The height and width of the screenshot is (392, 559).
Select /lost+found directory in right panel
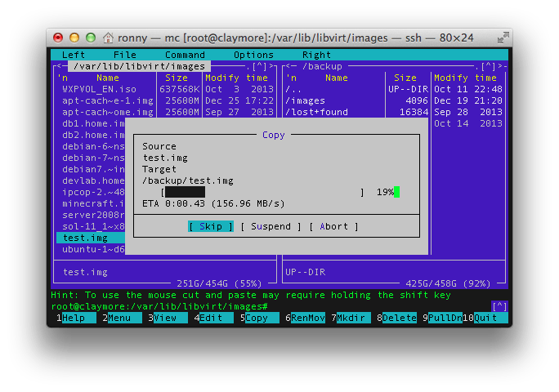pos(316,112)
